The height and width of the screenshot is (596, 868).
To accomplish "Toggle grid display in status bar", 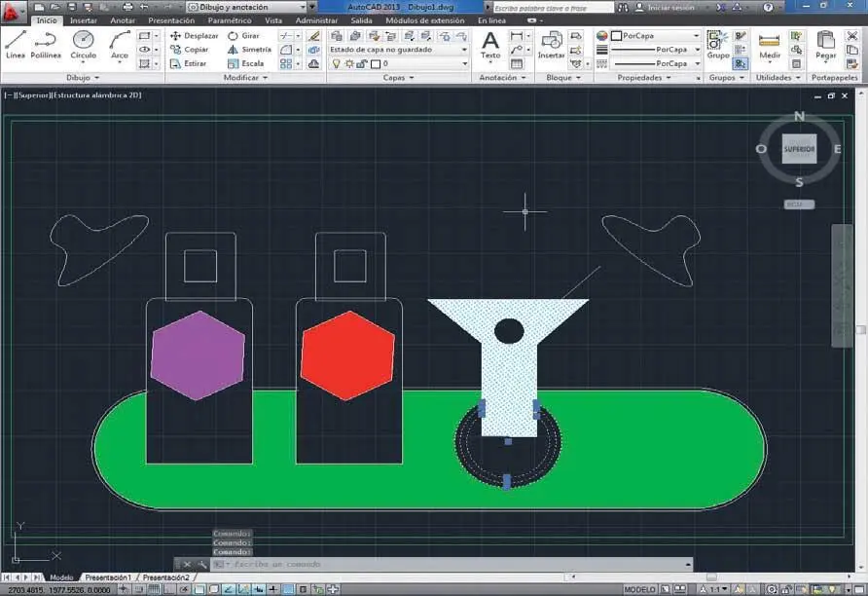I will [154, 589].
